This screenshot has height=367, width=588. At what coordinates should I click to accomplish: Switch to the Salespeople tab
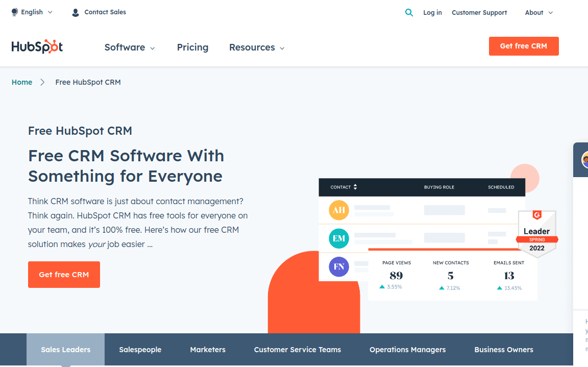(140, 349)
